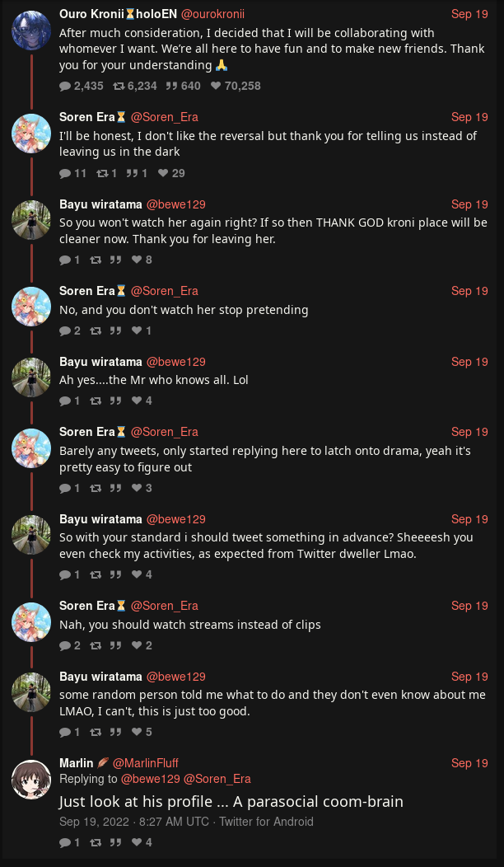
Task: Click comment icon on "Ah yes....the Mr" tweet
Action: pos(65,401)
